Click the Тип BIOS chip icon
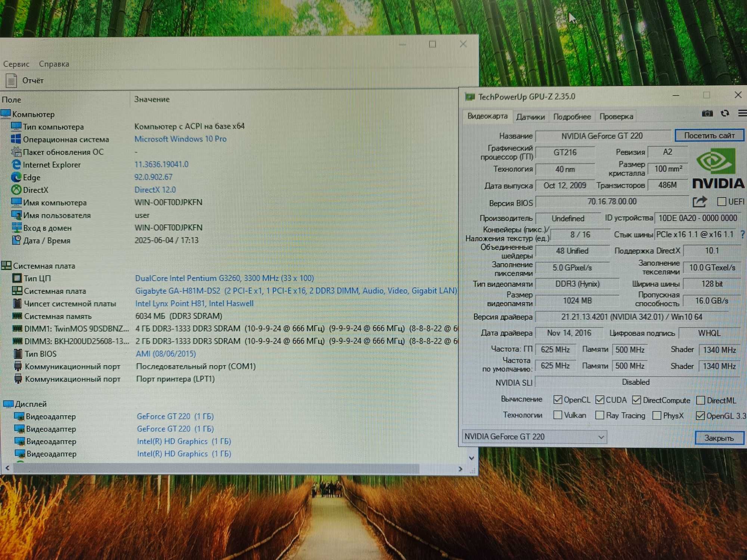The width and height of the screenshot is (747, 560). point(18,354)
